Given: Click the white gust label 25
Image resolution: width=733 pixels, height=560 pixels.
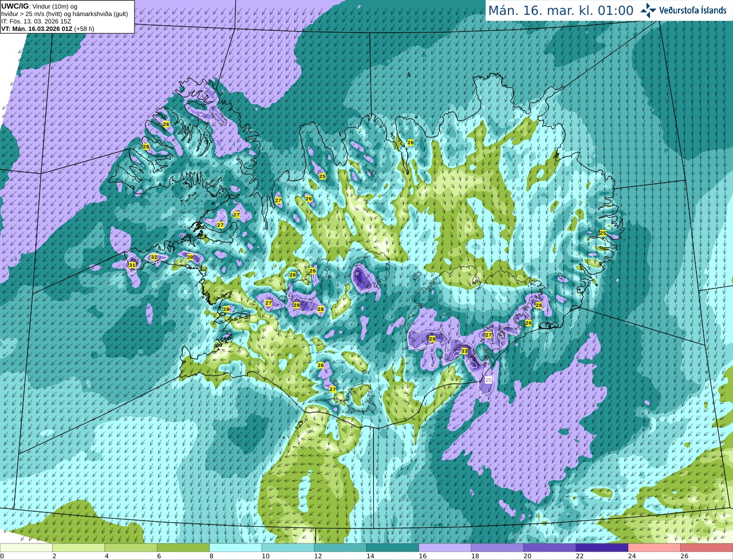Looking at the screenshot, I should 488,380.
